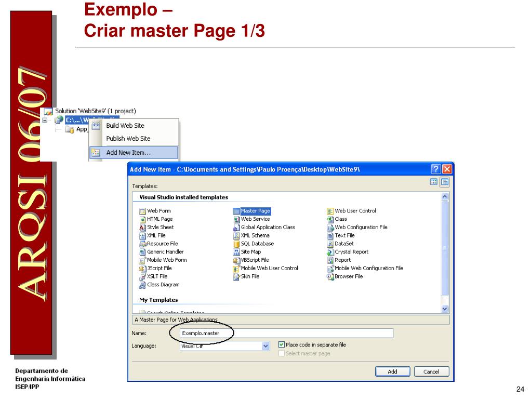This screenshot has height=399, width=532.
Task: Select the JScript File template icon
Action: pyautogui.click(x=142, y=269)
